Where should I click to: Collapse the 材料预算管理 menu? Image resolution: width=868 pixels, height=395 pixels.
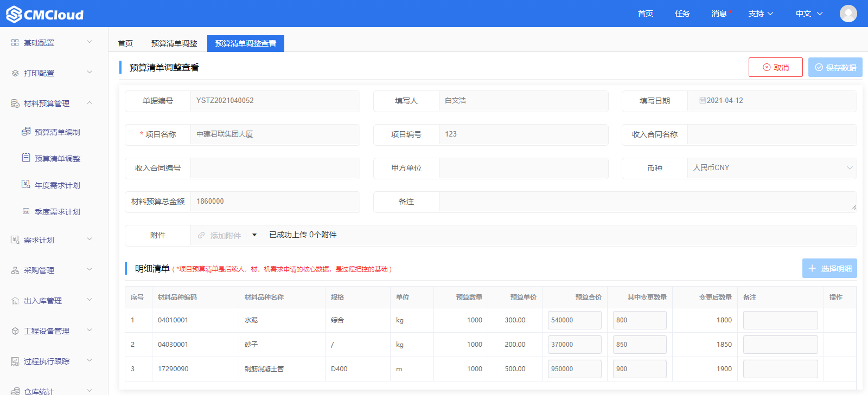tap(90, 103)
